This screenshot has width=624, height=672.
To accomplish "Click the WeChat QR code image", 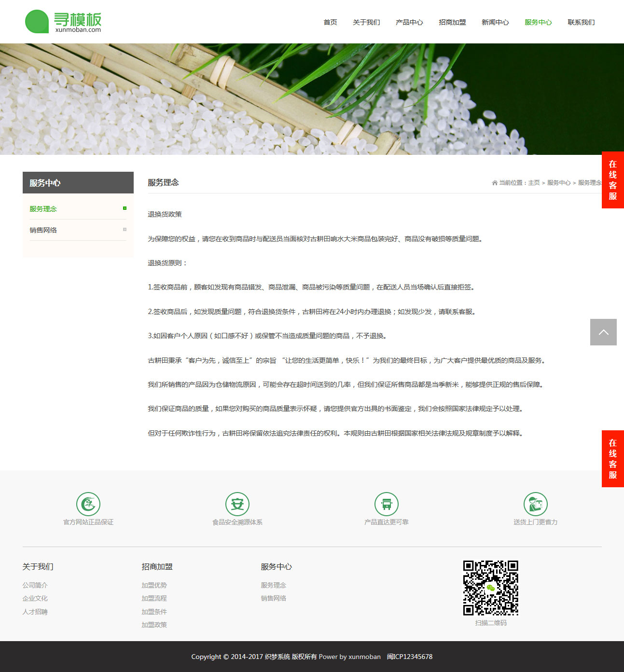I will (x=491, y=588).
